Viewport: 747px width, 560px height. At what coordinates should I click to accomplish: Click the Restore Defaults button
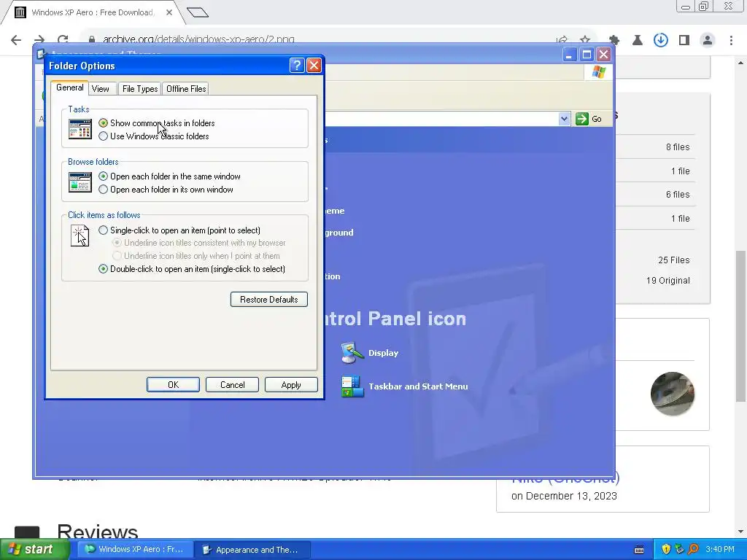[x=268, y=300]
